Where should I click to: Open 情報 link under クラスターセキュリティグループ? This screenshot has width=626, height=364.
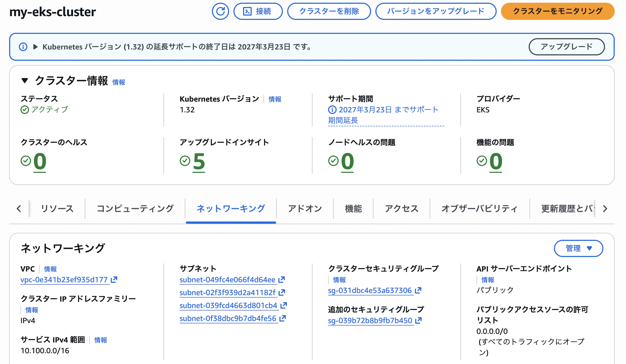(339, 280)
